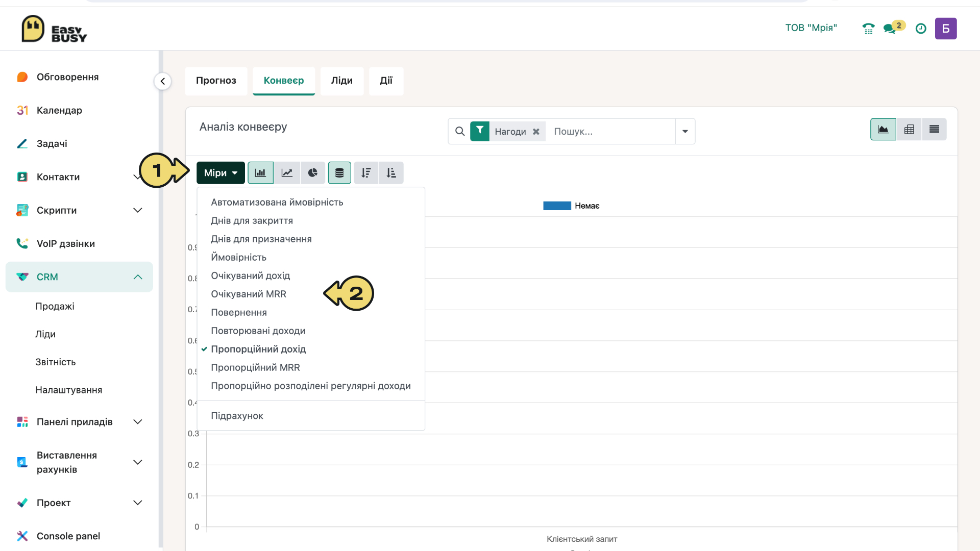Image resolution: width=980 pixels, height=551 pixels.
Task: Click the green filter funnel icon
Action: pyautogui.click(x=480, y=131)
